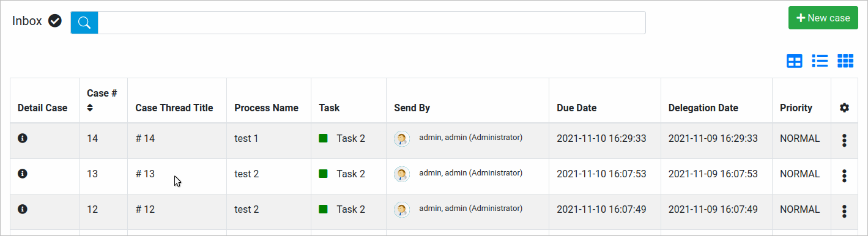Viewport: 868px width, 236px height.
Task: Open three-dot actions menu for case 12
Action: point(844,211)
